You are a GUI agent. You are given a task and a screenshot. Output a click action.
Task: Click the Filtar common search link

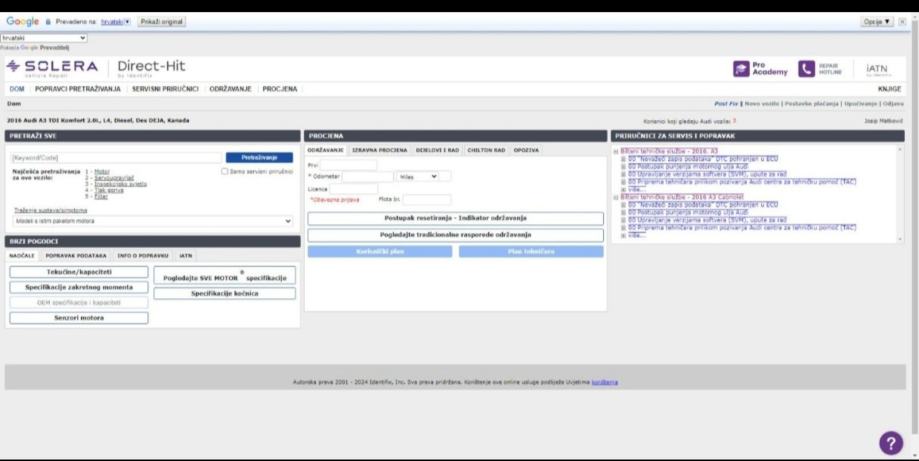tap(101, 196)
